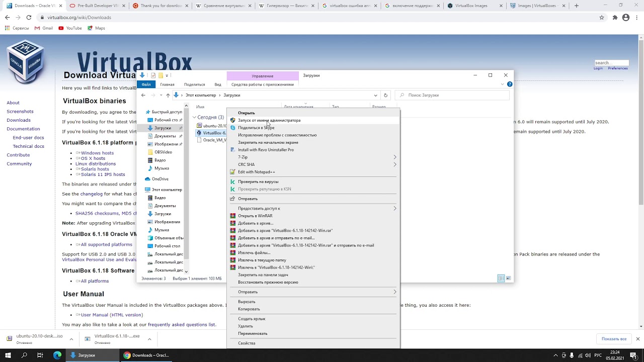Open menu for ubuntu iso download item
The height and width of the screenshot is (362, 644).
tap(71, 339)
